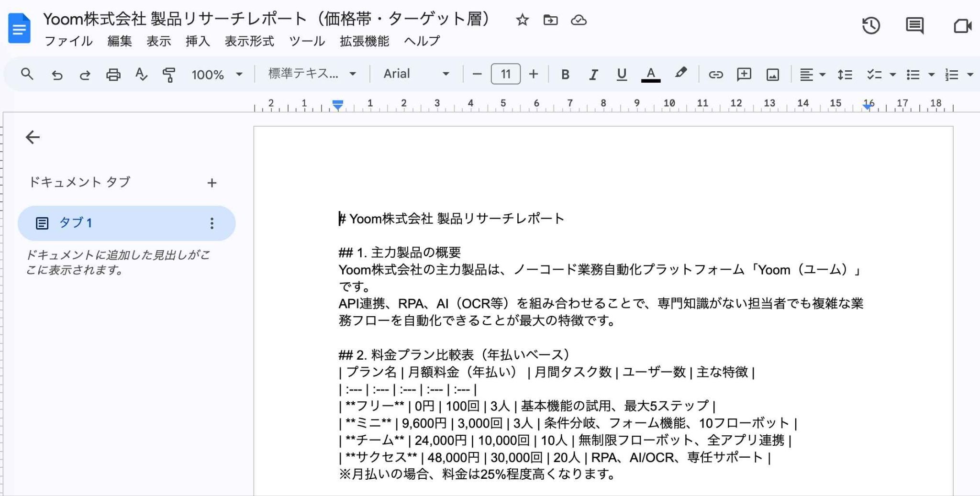980x496 pixels.
Task: Toggle underline formatting
Action: click(x=622, y=75)
